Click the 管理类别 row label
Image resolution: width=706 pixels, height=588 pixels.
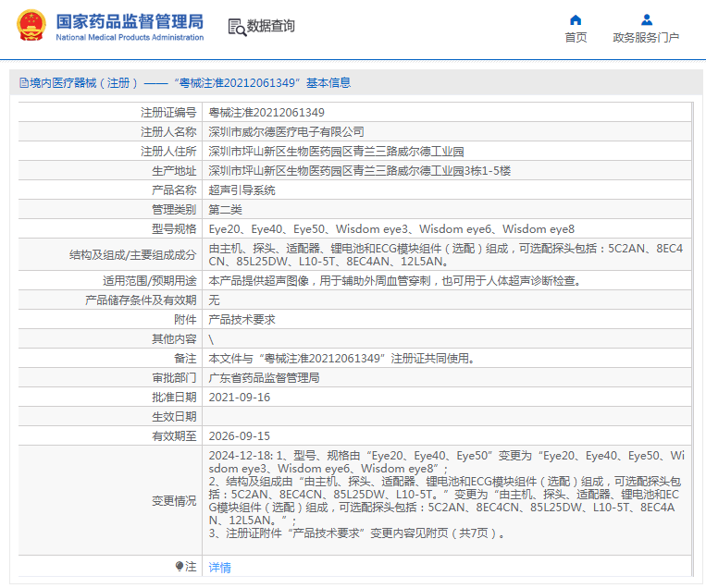[x=174, y=210]
